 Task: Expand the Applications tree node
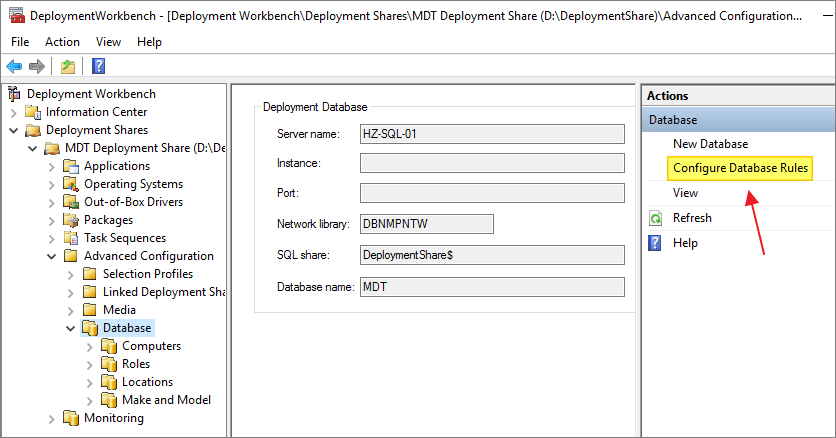pos(52,166)
